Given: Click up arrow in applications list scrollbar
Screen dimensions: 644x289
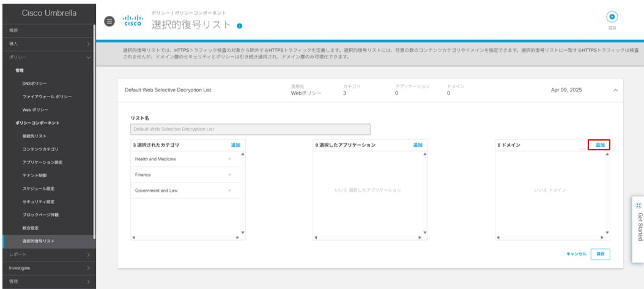Looking at the screenshot, I should pyautogui.click(x=425, y=155).
